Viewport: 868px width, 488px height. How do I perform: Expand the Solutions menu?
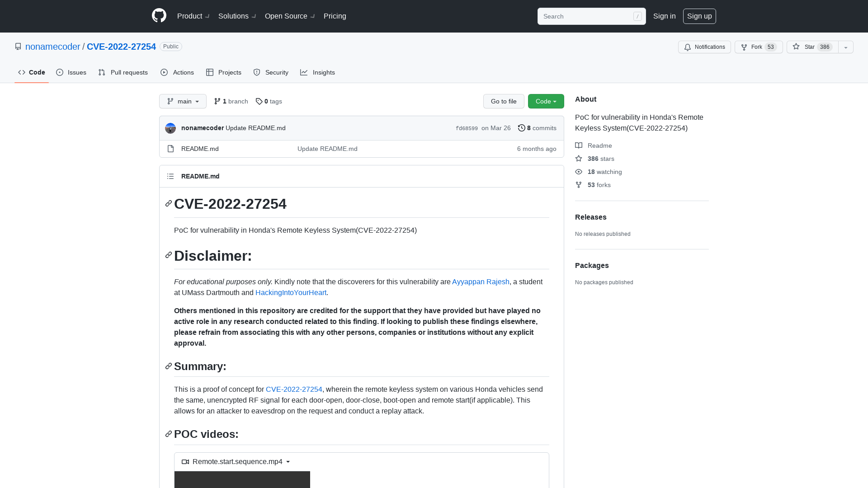click(x=237, y=16)
